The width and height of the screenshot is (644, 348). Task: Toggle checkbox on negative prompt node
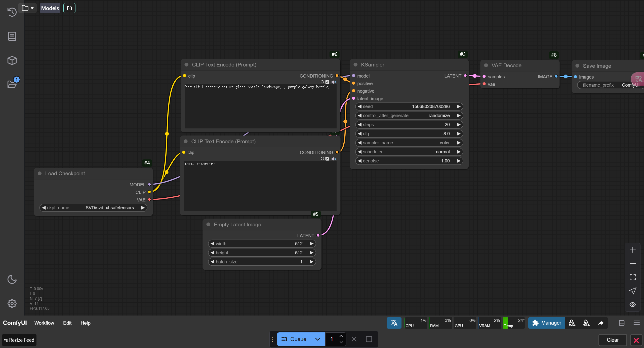pyautogui.click(x=327, y=159)
